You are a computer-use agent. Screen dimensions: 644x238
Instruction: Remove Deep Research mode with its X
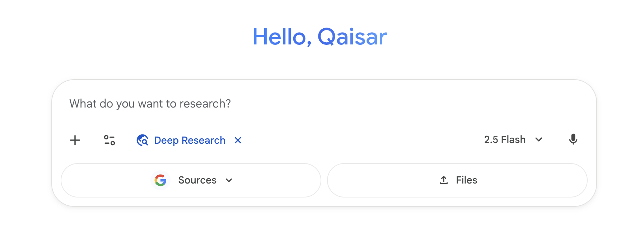coord(238,140)
